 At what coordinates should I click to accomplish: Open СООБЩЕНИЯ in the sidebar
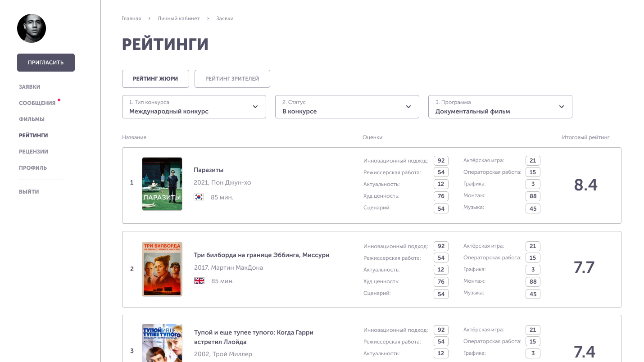coord(37,103)
